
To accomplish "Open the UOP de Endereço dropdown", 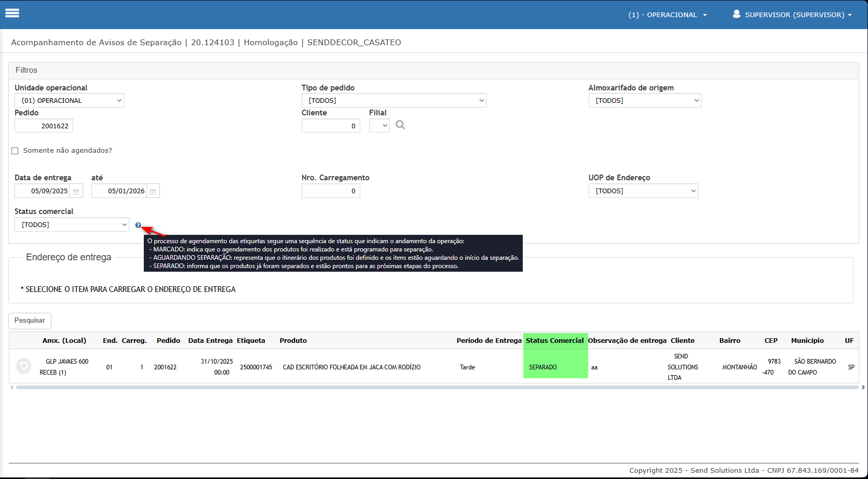I will (643, 191).
